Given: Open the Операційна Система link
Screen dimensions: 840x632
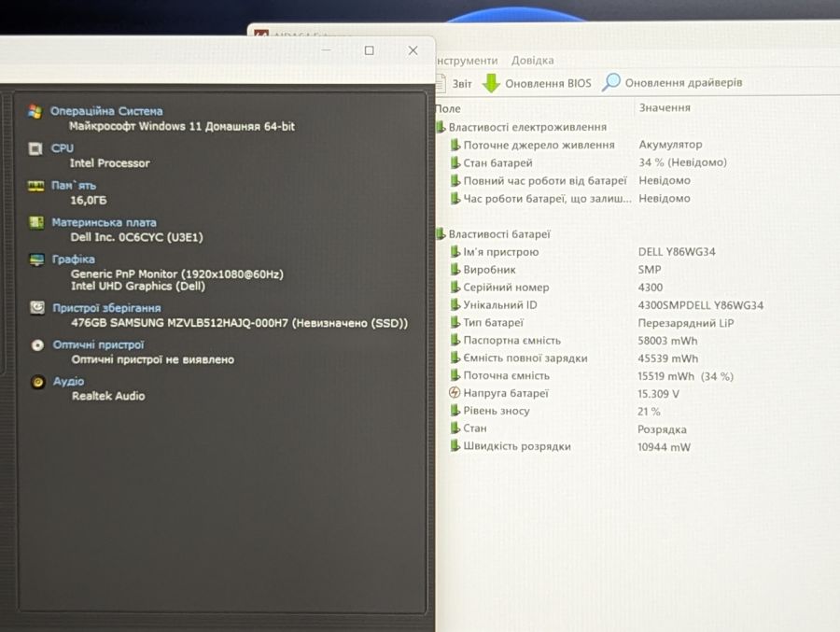Looking at the screenshot, I should point(106,111).
